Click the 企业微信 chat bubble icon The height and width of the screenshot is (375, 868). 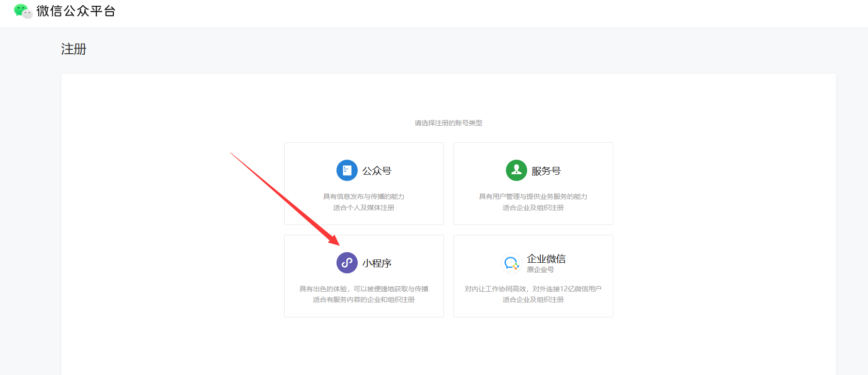coord(511,263)
